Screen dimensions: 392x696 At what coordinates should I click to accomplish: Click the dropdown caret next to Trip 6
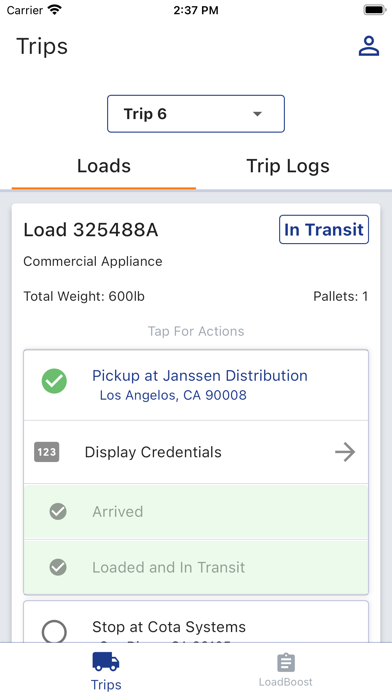pos(257,114)
